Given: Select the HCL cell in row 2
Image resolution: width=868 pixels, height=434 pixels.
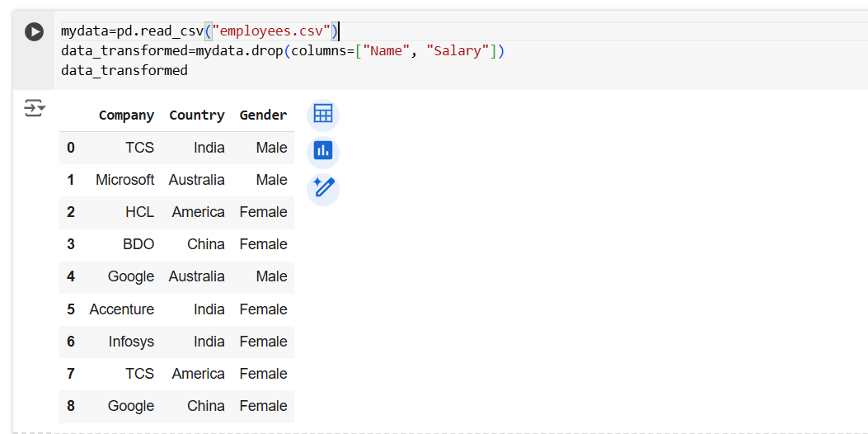Looking at the screenshot, I should (139, 212).
